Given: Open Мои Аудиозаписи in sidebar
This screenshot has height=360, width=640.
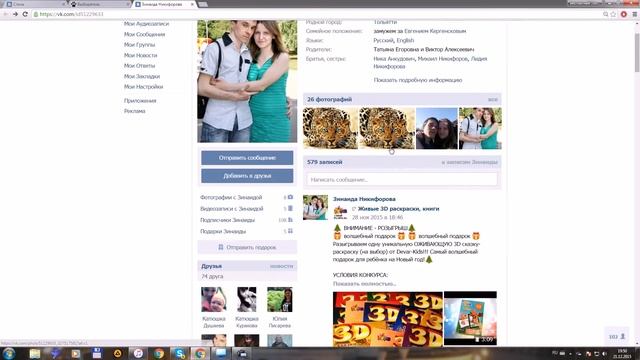Looking at the screenshot, I should click(146, 24).
